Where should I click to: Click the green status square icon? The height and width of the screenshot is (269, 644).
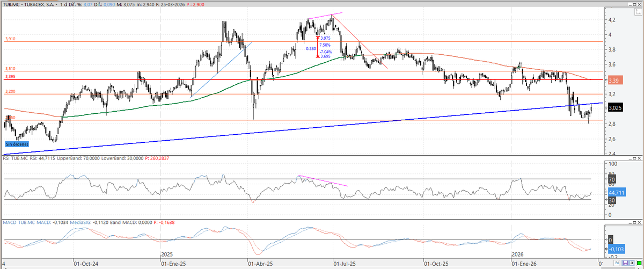pos(639,263)
